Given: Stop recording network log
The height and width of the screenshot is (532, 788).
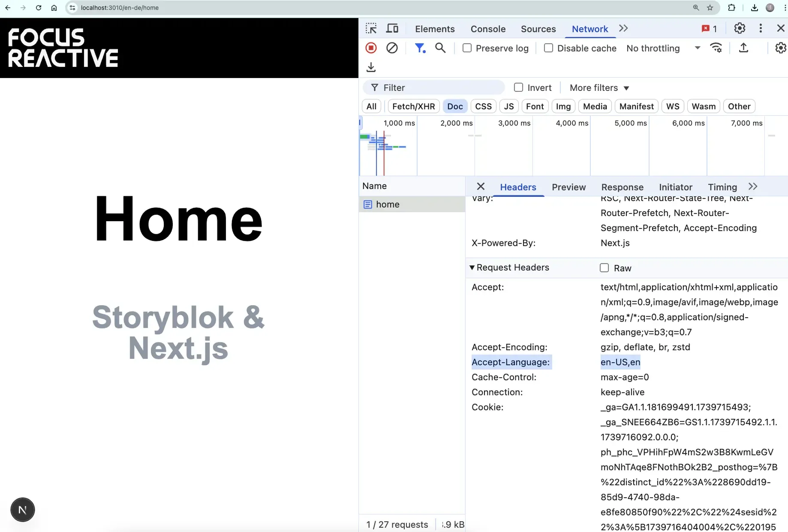Looking at the screenshot, I should pyautogui.click(x=371, y=48).
